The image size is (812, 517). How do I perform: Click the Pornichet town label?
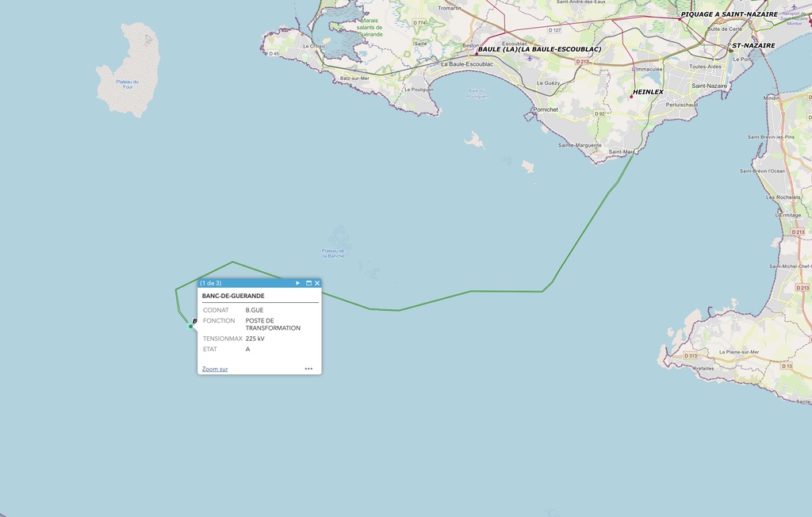(x=546, y=110)
